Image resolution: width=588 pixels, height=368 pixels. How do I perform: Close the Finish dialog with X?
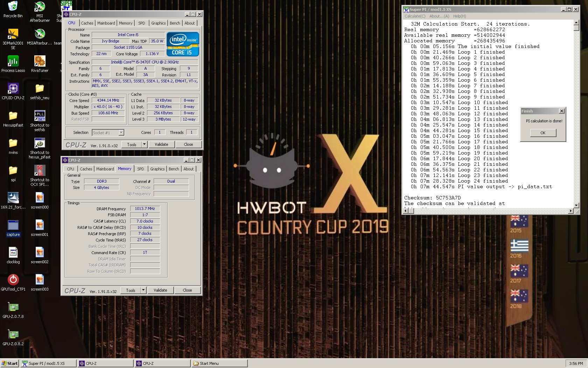point(561,111)
